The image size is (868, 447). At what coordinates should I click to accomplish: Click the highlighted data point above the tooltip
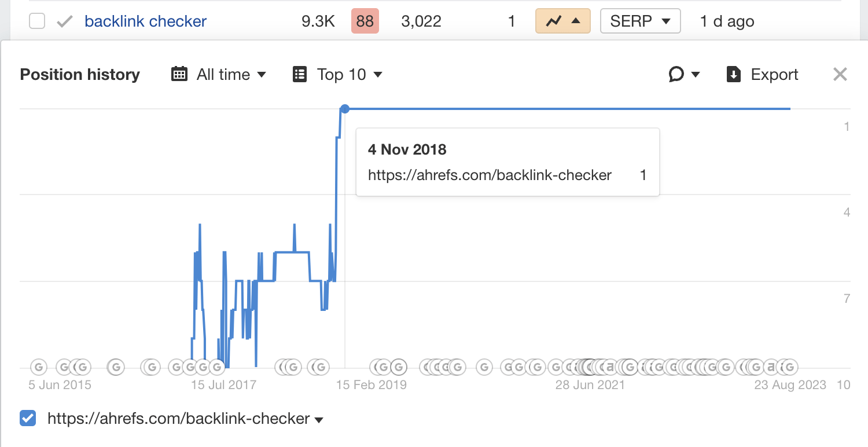[x=345, y=108]
